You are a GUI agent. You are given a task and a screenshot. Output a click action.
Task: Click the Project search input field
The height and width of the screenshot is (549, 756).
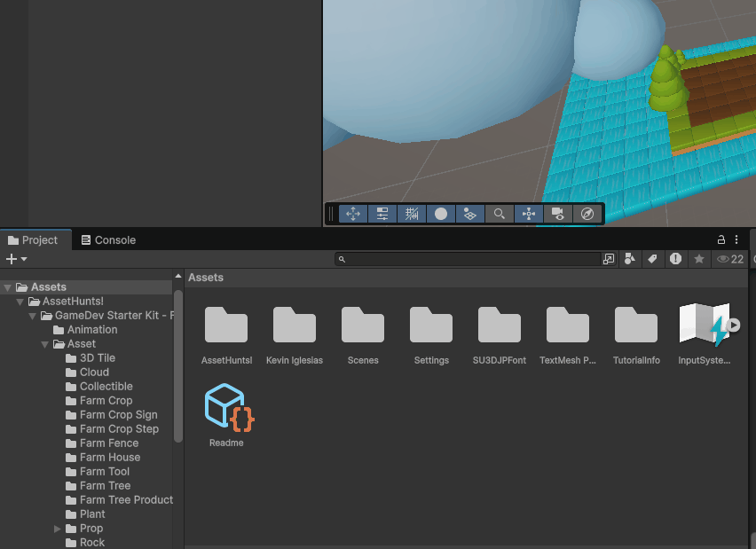pyautogui.click(x=470, y=259)
